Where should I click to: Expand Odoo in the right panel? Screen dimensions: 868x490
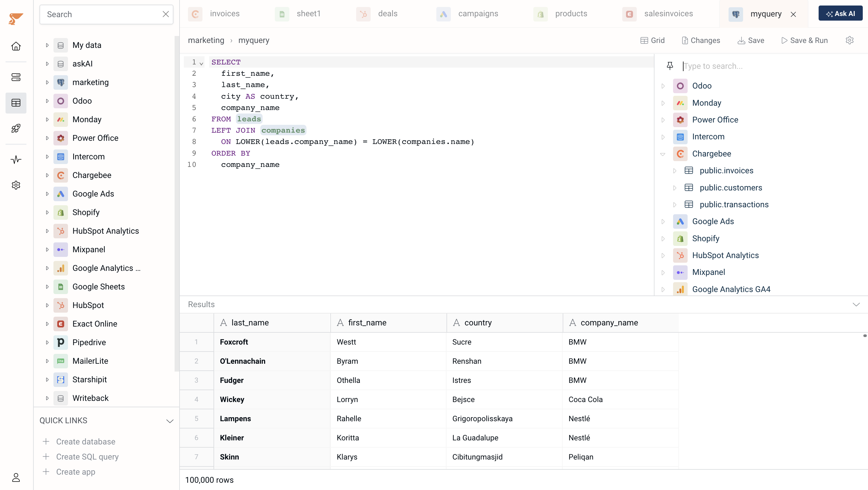[663, 86]
